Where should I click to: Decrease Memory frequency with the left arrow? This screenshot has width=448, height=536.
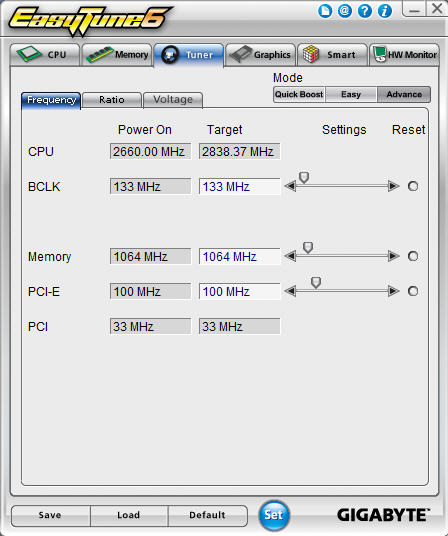coord(290,256)
